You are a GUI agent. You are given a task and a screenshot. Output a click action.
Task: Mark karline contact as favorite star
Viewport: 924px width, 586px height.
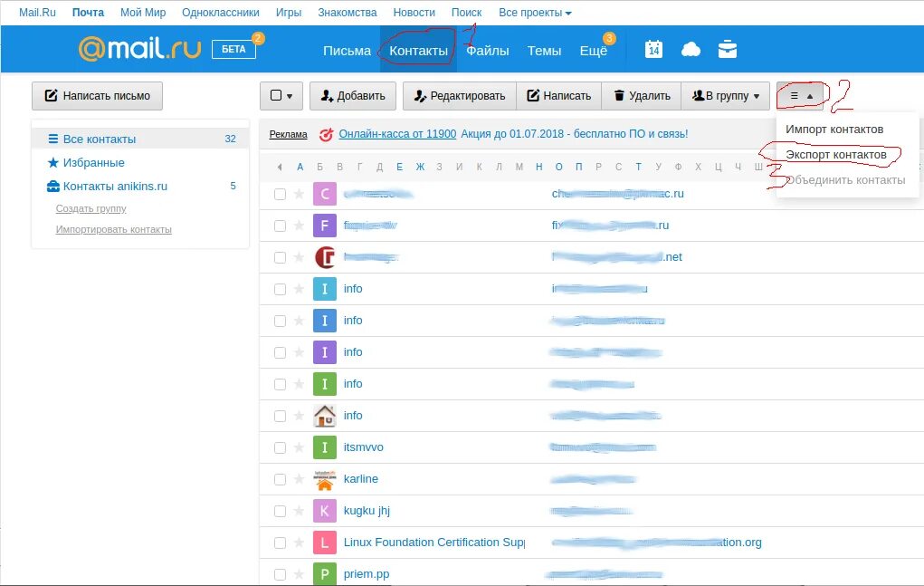tap(299, 479)
